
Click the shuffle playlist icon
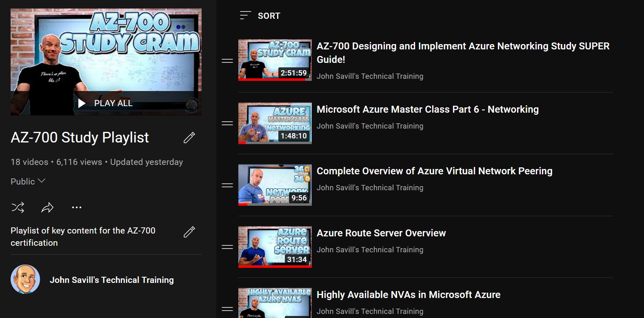(x=18, y=207)
